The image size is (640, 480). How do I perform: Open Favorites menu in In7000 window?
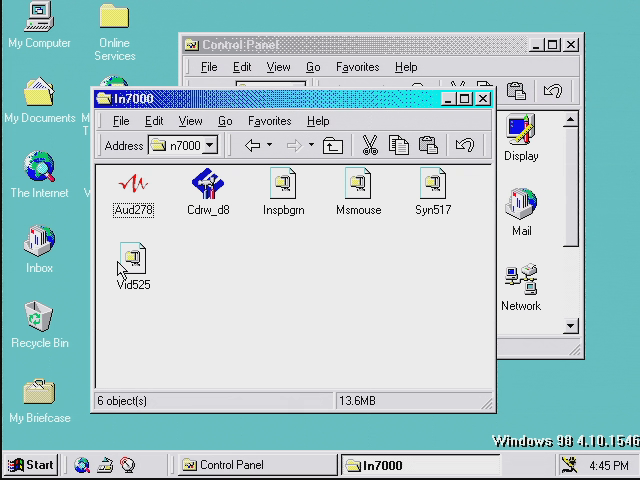269,121
